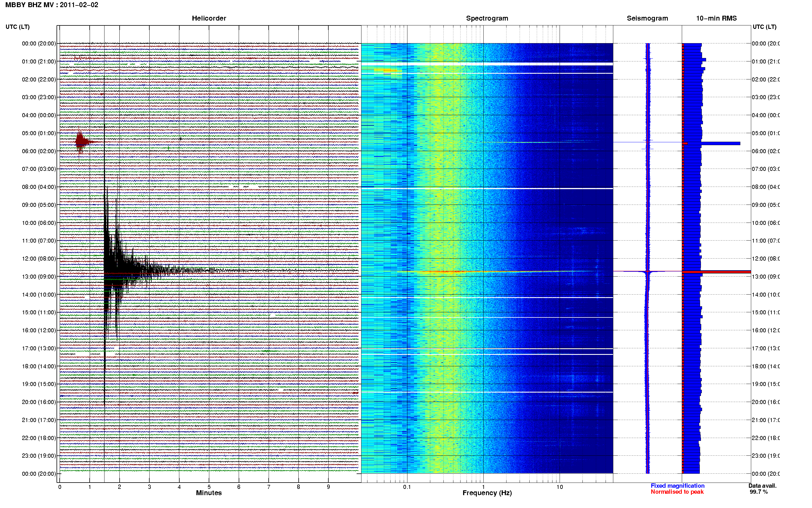Click the left "13:00 (09:00)" time label
Image resolution: width=812 pixels, height=508 pixels.
coord(39,277)
